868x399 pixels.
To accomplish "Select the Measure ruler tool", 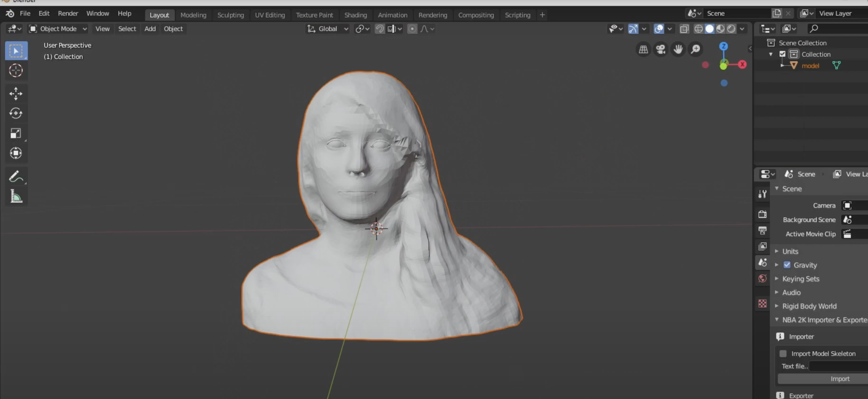I will coord(16,196).
